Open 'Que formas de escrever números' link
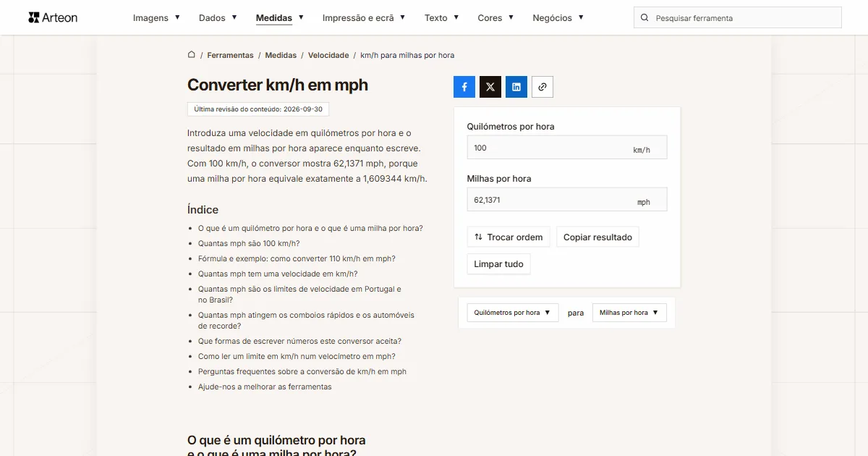The image size is (868, 456). click(299, 341)
